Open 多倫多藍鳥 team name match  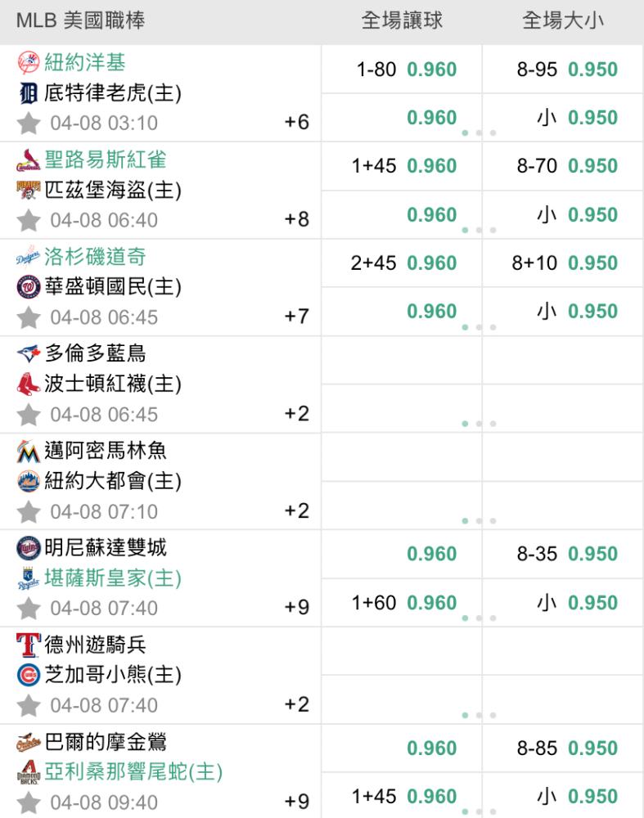95,354
